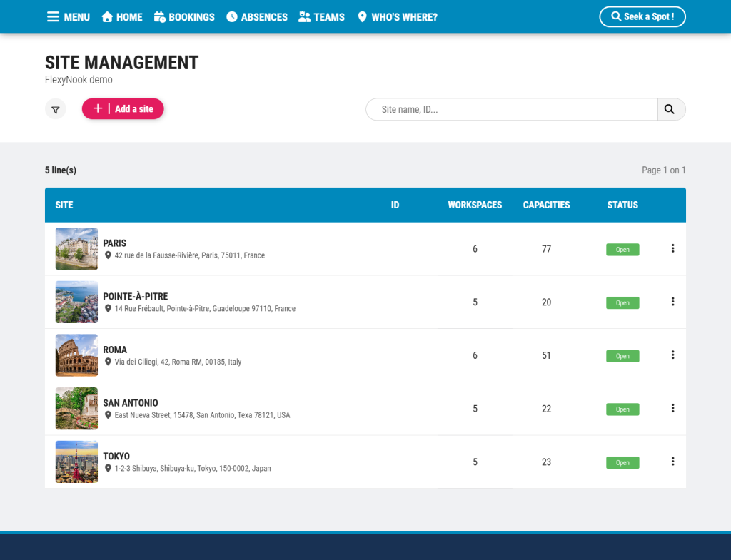Viewport: 731px width, 560px height.
Task: Open San Antonio site thumbnail image
Action: (x=76, y=409)
